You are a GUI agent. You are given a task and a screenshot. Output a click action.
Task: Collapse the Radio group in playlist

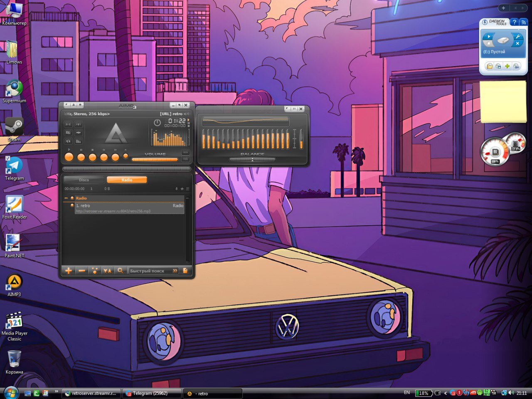(x=66, y=198)
